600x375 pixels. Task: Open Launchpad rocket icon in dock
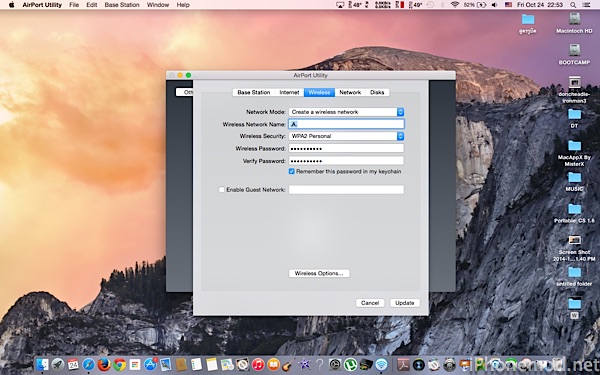click(58, 365)
